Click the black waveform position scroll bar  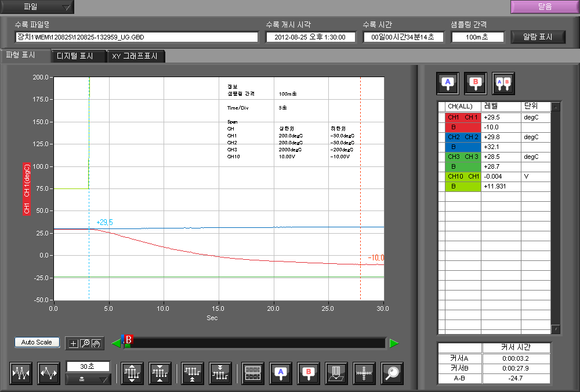point(255,343)
